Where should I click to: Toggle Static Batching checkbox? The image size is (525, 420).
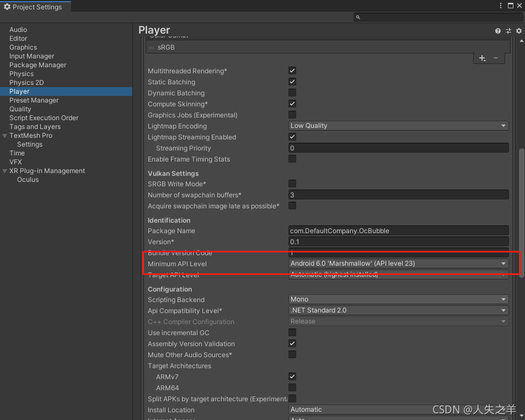pyautogui.click(x=292, y=82)
